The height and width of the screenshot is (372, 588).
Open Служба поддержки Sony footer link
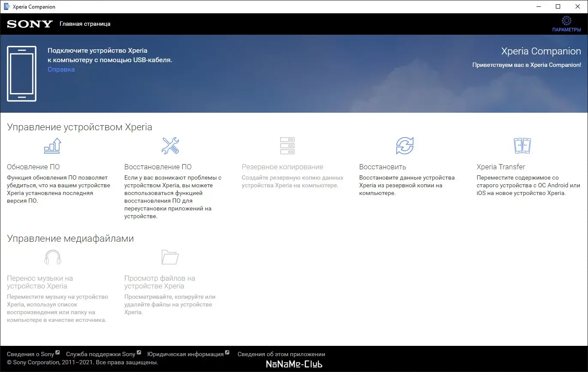(101, 354)
